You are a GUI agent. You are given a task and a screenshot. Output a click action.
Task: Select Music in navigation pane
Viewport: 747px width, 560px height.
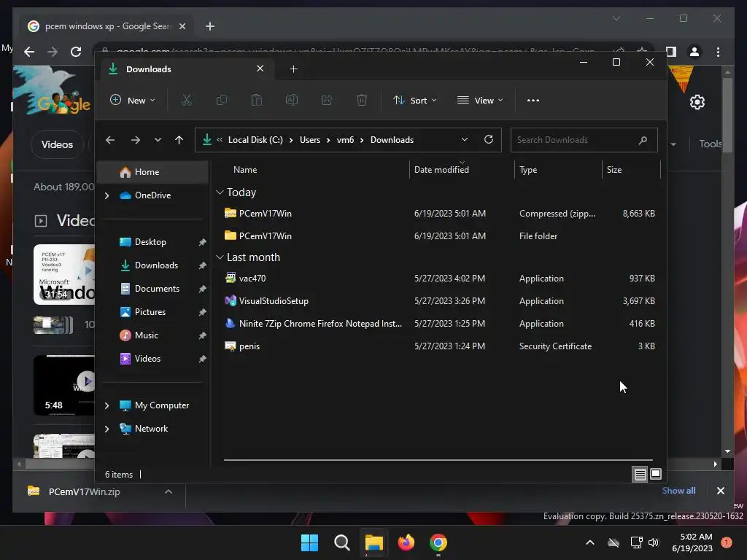coord(152,335)
